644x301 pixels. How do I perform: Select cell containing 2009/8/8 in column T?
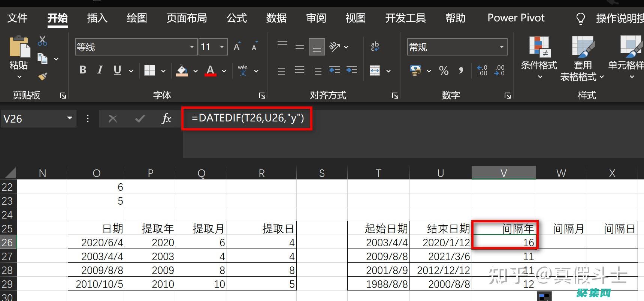coord(378,256)
